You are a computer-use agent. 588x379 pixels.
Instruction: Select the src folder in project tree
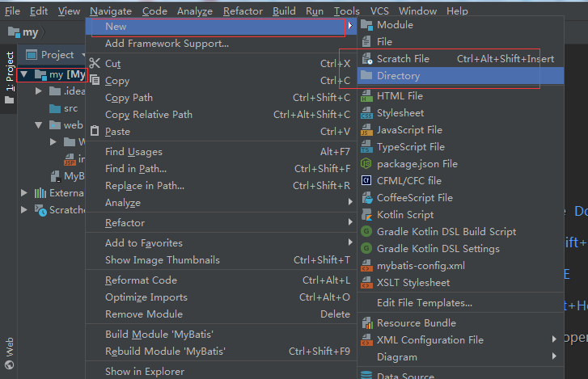[x=70, y=108]
